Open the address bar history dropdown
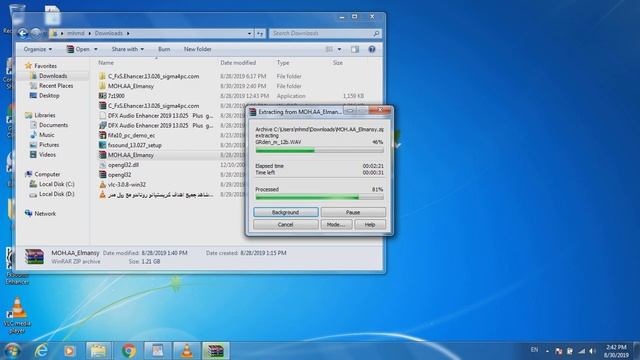The height and width of the screenshot is (360, 640). pyautogui.click(x=249, y=33)
